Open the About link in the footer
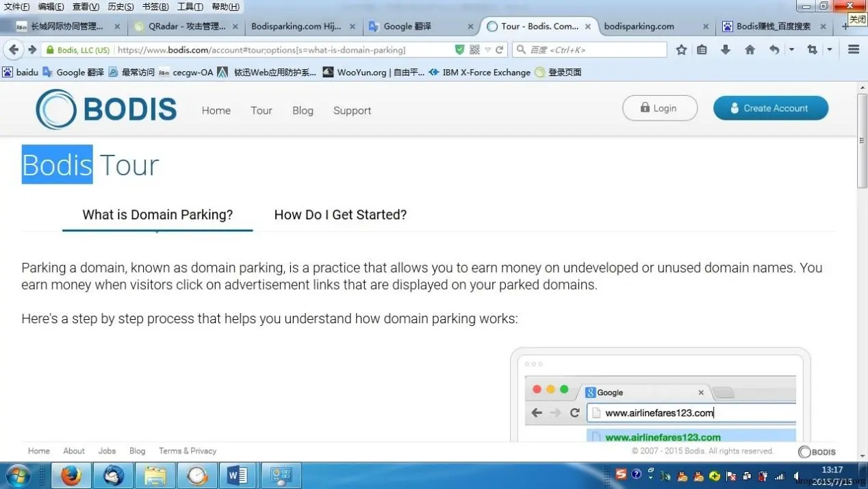The height and width of the screenshot is (489, 868). [x=74, y=451]
